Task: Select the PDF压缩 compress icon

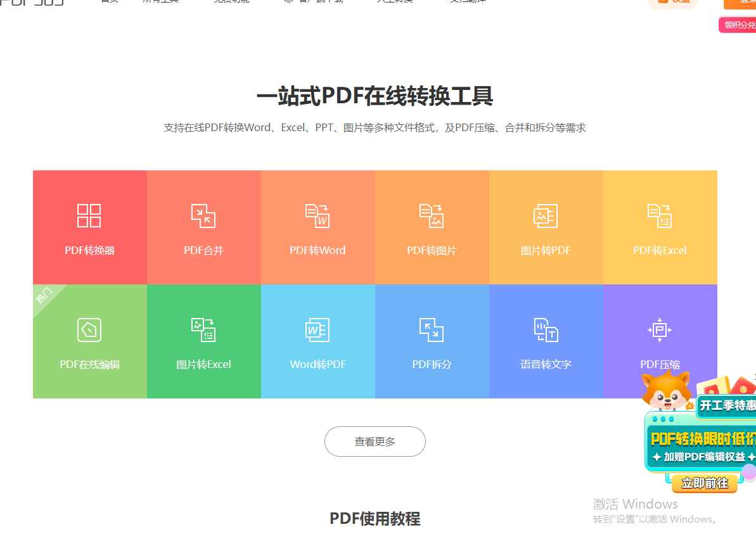Action: point(660,330)
